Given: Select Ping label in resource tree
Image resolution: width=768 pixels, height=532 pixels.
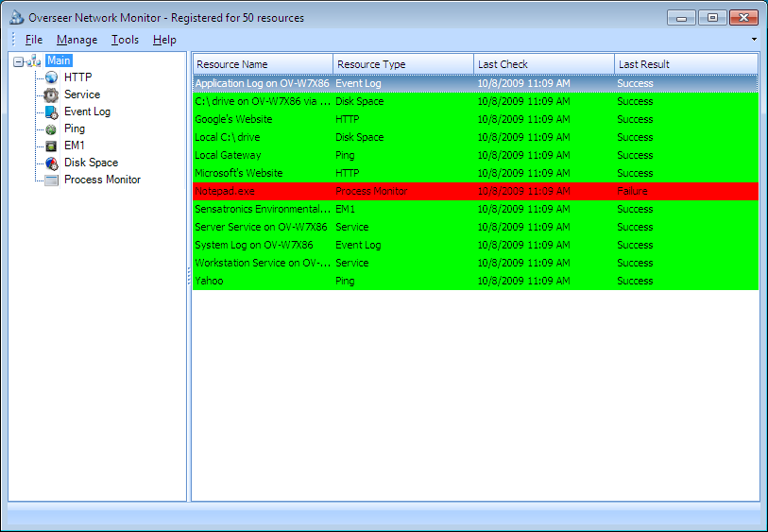Looking at the screenshot, I should point(75,129).
